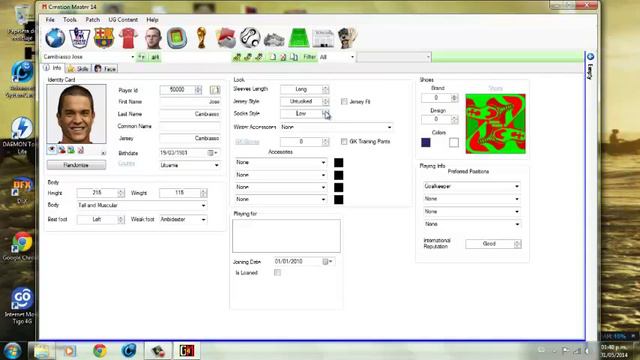Open the green pitch section icon
The height and width of the screenshot is (360, 640).
coord(299,38)
